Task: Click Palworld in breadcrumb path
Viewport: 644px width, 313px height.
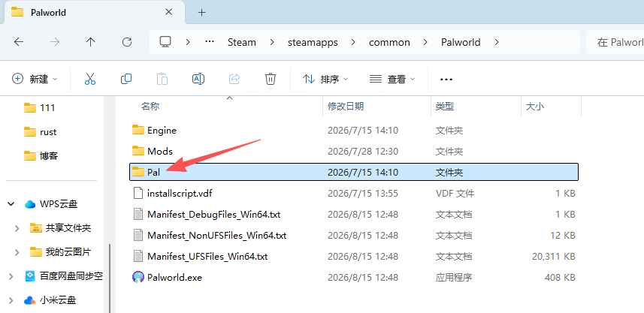Action: click(x=461, y=42)
